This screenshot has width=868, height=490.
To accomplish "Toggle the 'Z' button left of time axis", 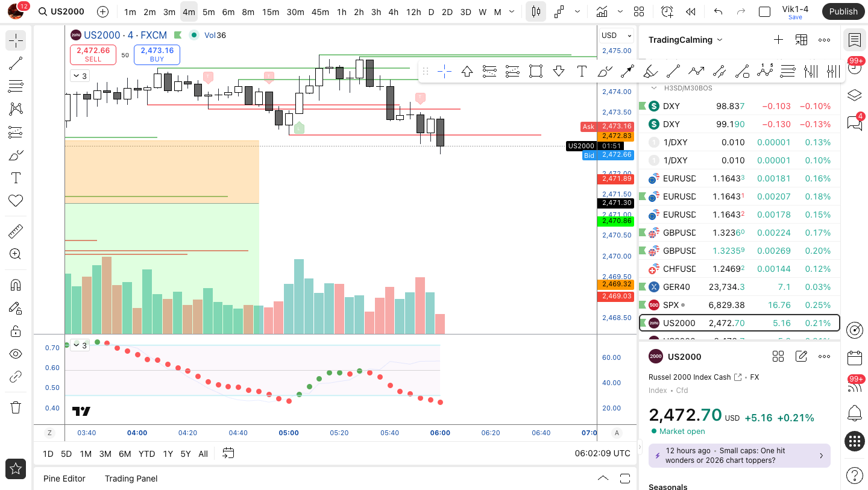I will pos(49,433).
